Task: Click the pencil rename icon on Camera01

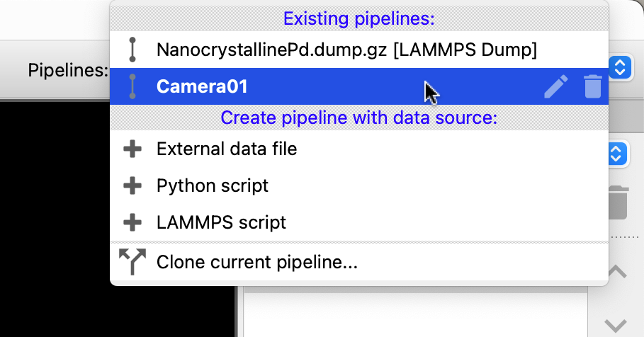Action: click(x=556, y=86)
